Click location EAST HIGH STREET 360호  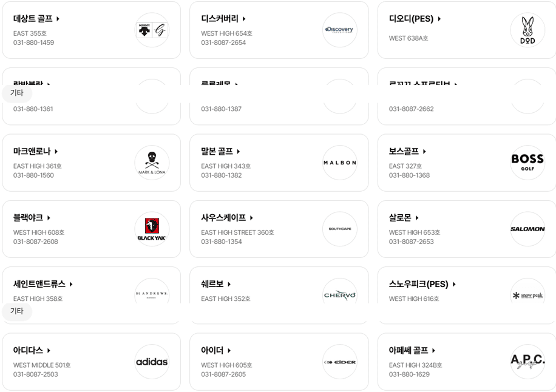point(237,232)
